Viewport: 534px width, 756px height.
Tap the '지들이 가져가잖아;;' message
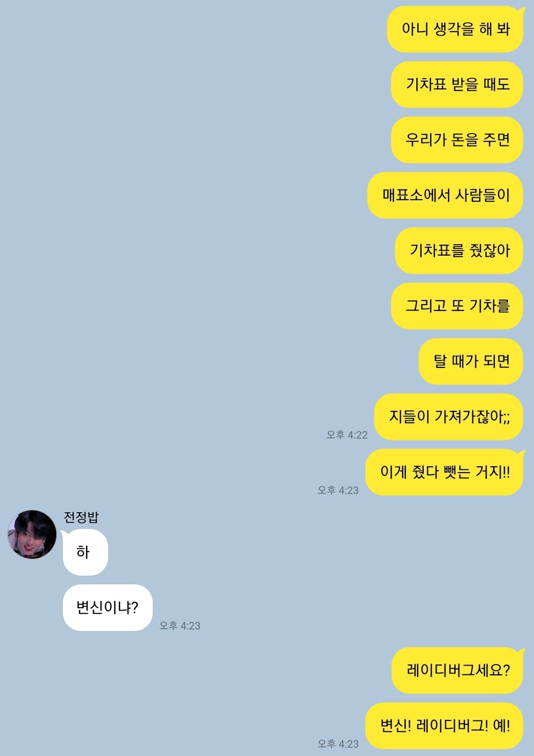[449, 417]
